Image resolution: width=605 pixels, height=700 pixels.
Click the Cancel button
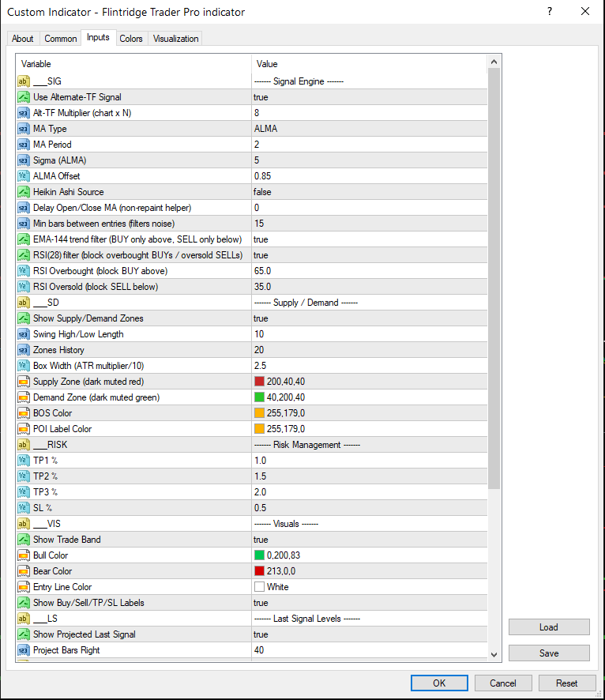(503, 683)
